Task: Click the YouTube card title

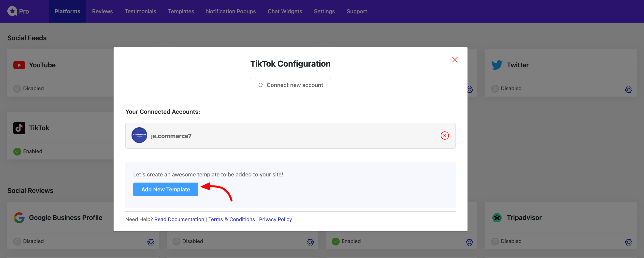Action: (42, 65)
